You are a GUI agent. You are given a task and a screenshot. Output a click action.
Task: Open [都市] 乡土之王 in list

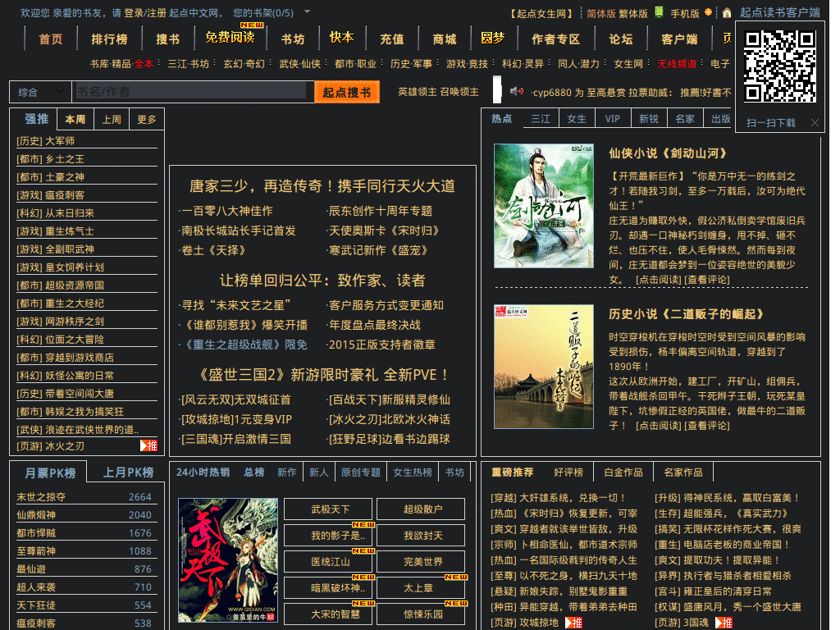[50, 159]
